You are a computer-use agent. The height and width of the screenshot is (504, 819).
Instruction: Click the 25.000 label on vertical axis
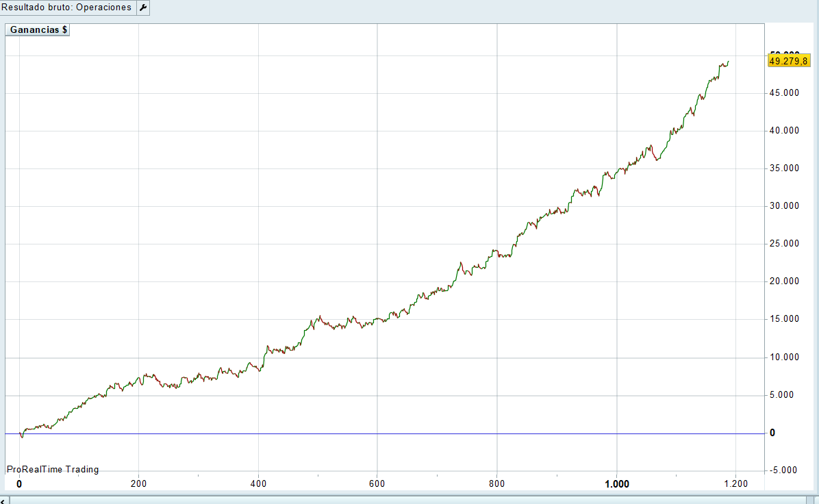tap(784, 243)
